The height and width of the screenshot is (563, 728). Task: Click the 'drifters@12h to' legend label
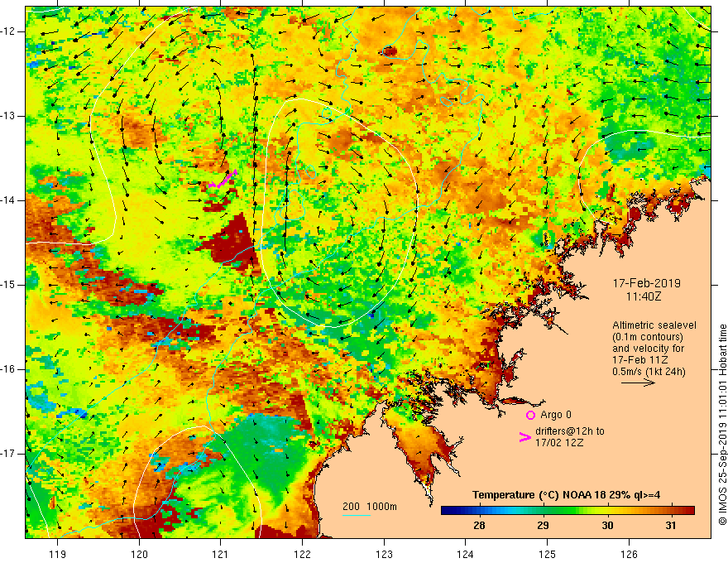[570, 431]
